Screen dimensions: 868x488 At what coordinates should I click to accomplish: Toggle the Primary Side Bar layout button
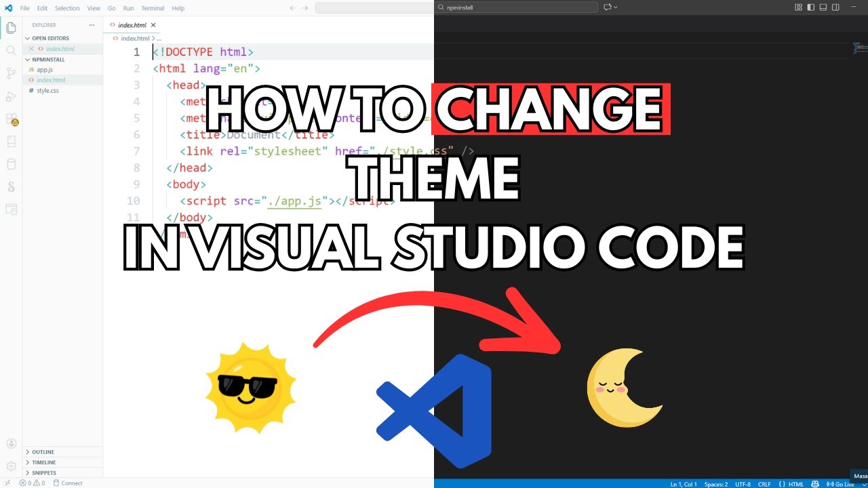[810, 7]
